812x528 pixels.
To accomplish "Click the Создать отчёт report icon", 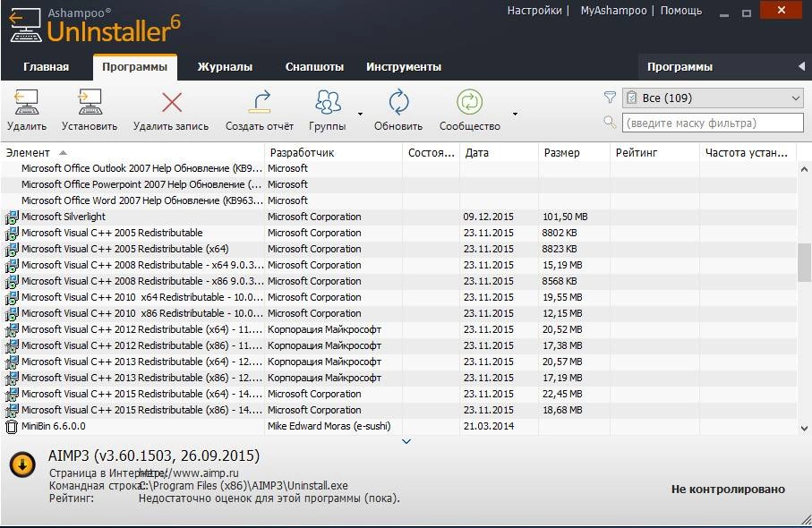I will (x=260, y=101).
